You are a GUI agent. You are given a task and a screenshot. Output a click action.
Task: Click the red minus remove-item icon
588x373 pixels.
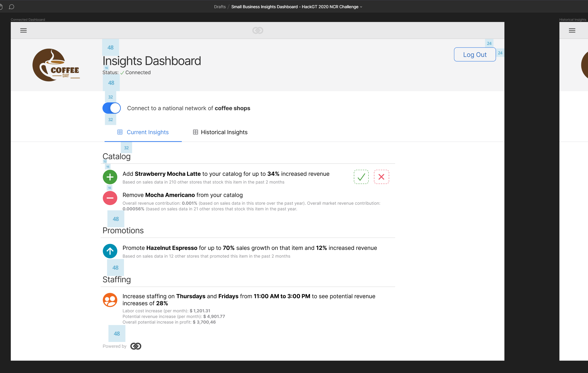[110, 198]
